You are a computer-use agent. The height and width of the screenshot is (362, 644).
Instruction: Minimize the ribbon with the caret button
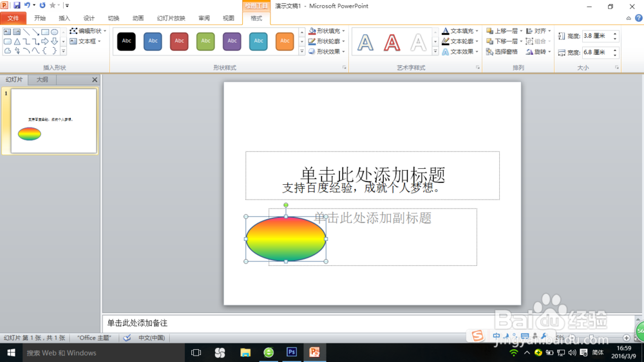tap(629, 18)
